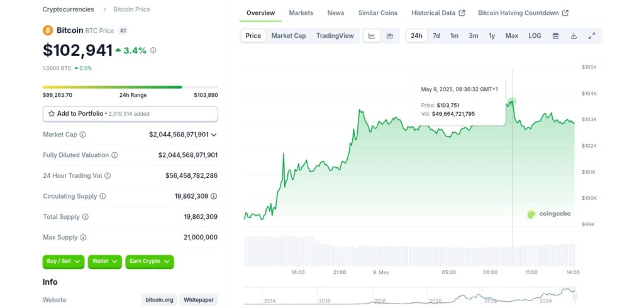
Task: Select TradingView chart mode
Action: [x=335, y=36]
